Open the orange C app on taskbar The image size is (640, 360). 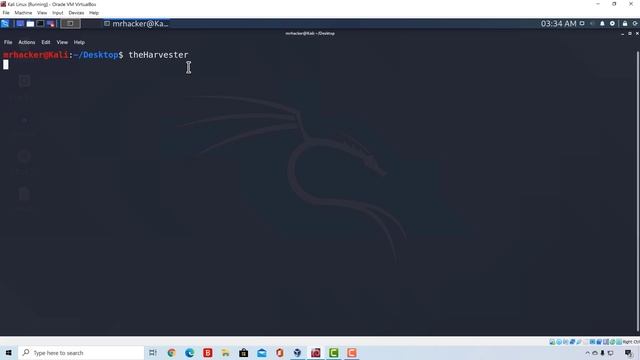(x=351, y=353)
